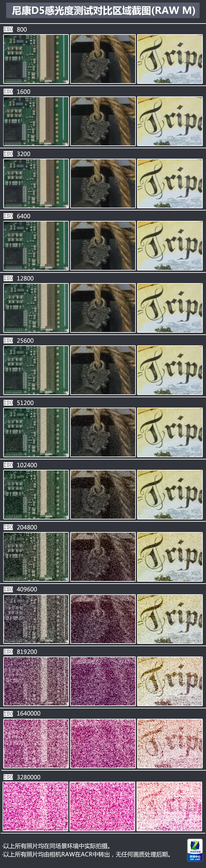206x868 pixels.
Task: Open the ISO 3200 Tripe text thumbnail
Action: (170, 183)
